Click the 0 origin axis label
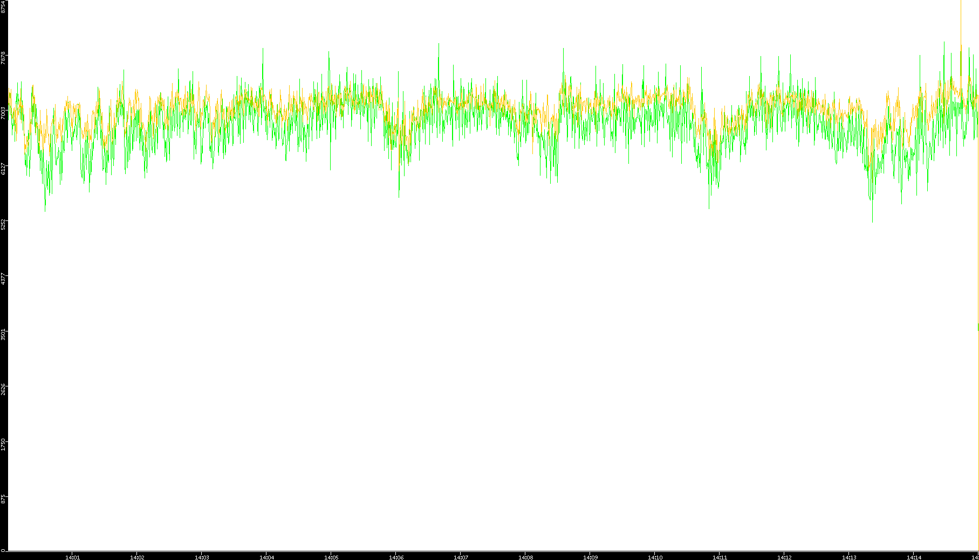This screenshot has height=560, width=979. click(3, 550)
